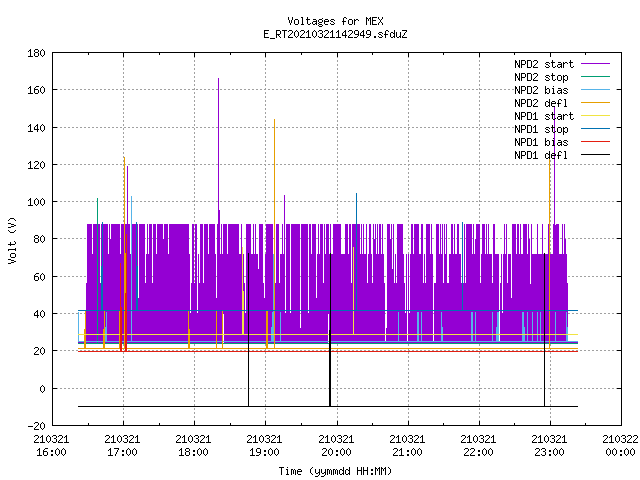Click the purple NPD2 start legend line
Screen dimensions: 640x480
point(595,64)
